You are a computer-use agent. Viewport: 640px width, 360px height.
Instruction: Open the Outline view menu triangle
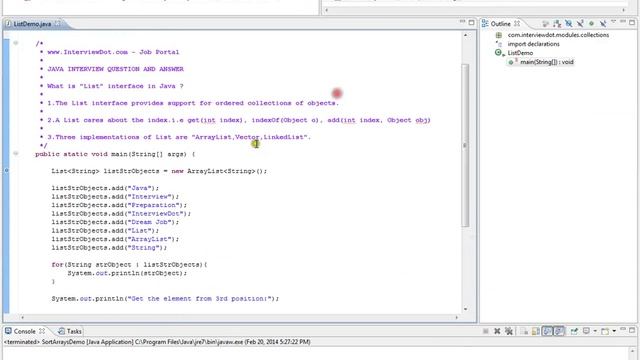click(x=613, y=22)
